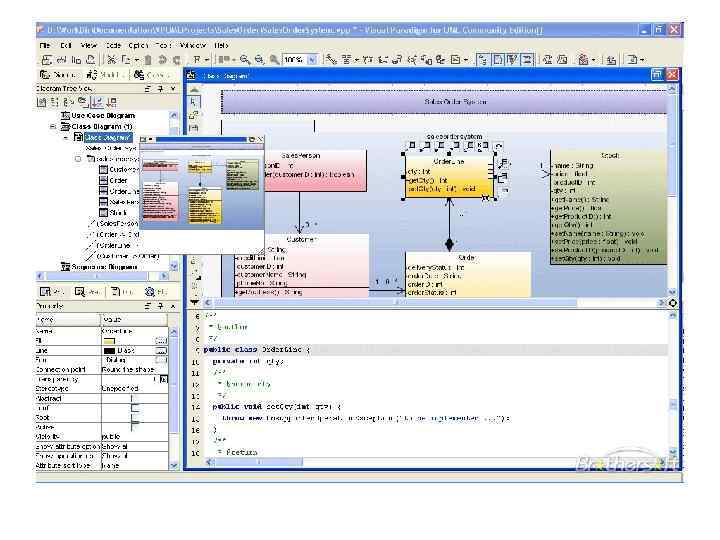Toggle the Root property checkbox
The width and height of the screenshot is (720, 540).
(135, 417)
